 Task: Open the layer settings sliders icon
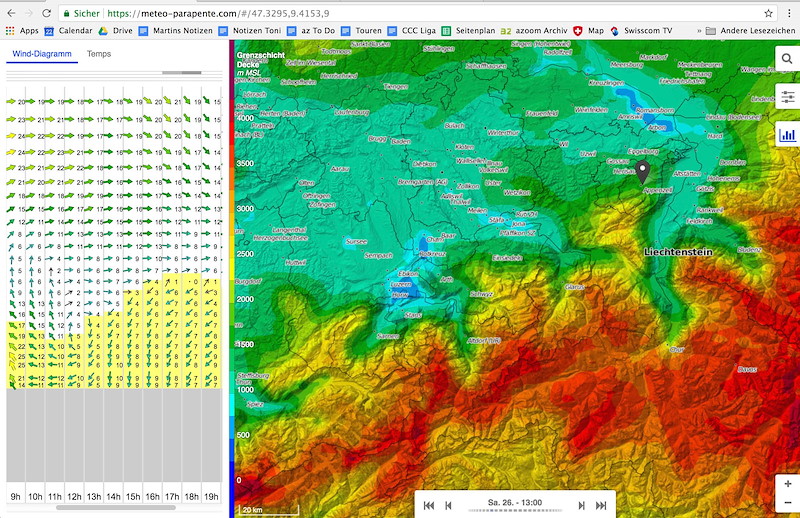pyautogui.click(x=787, y=96)
